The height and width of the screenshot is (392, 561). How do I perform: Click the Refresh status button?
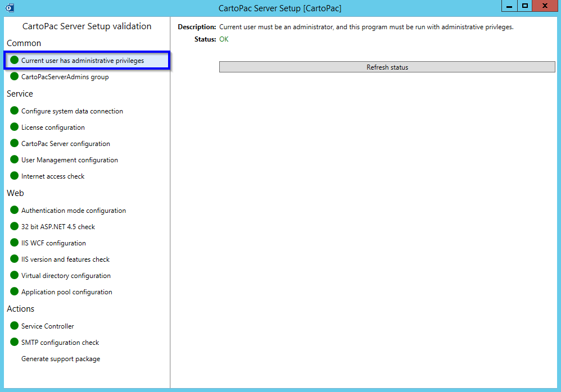(x=387, y=67)
